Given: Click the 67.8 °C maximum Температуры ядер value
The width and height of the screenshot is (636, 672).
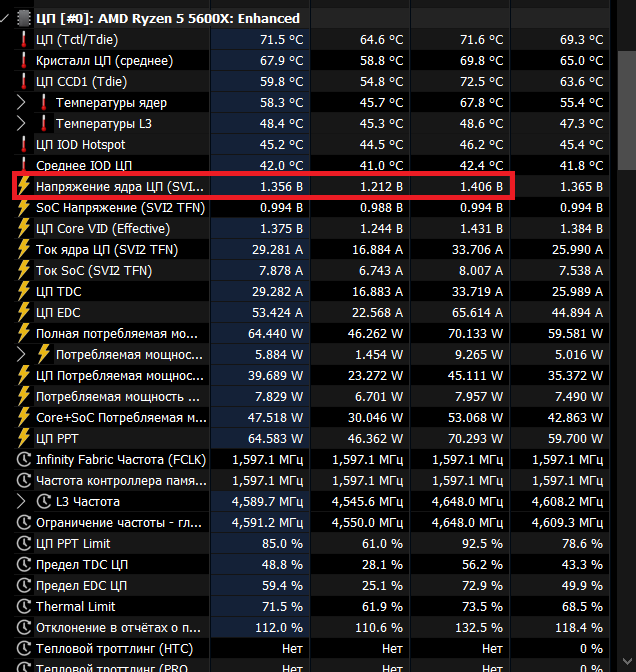Looking at the screenshot, I should coord(481,102).
